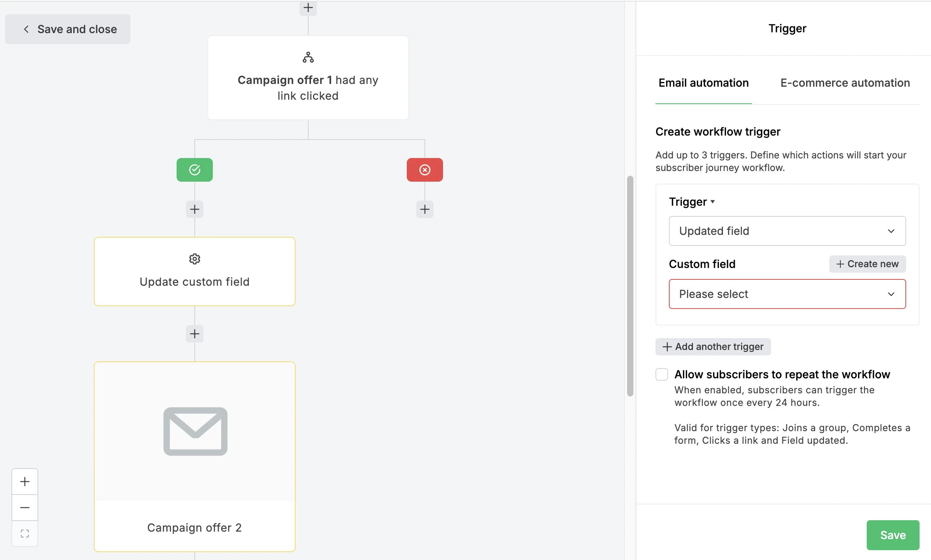Expand the Trigger heading disclosure arrow
Viewport: 931px width, 560px height.
pyautogui.click(x=713, y=202)
